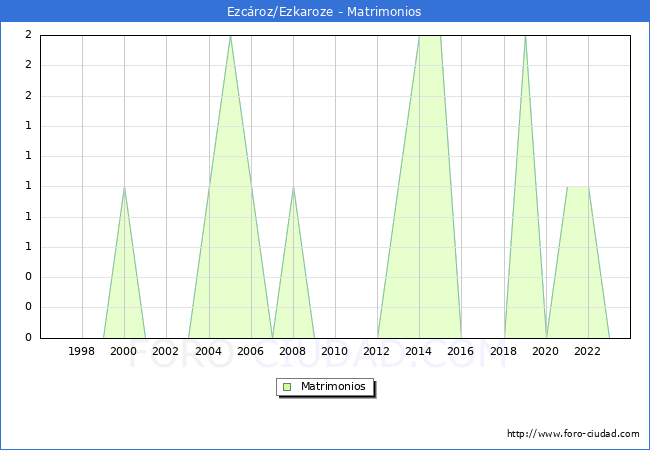Viewport: 650px width, 450px height.
Task: Open the foro-ciudad.com URL link
Action: (573, 433)
